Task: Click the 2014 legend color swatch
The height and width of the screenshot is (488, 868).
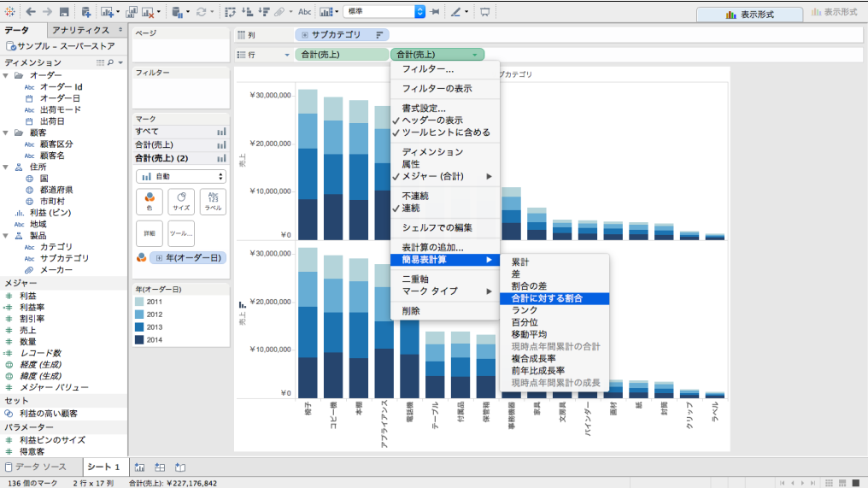Action: 139,340
